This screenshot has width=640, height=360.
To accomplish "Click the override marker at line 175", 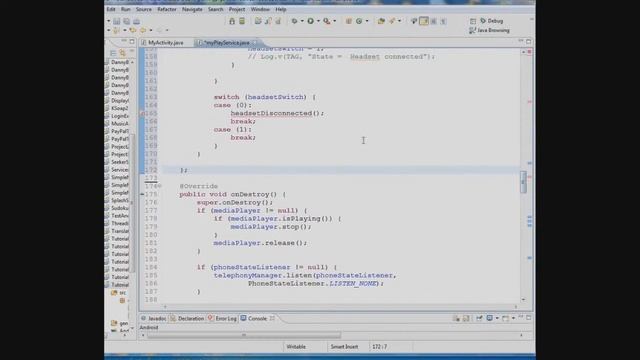I will click(x=142, y=194).
